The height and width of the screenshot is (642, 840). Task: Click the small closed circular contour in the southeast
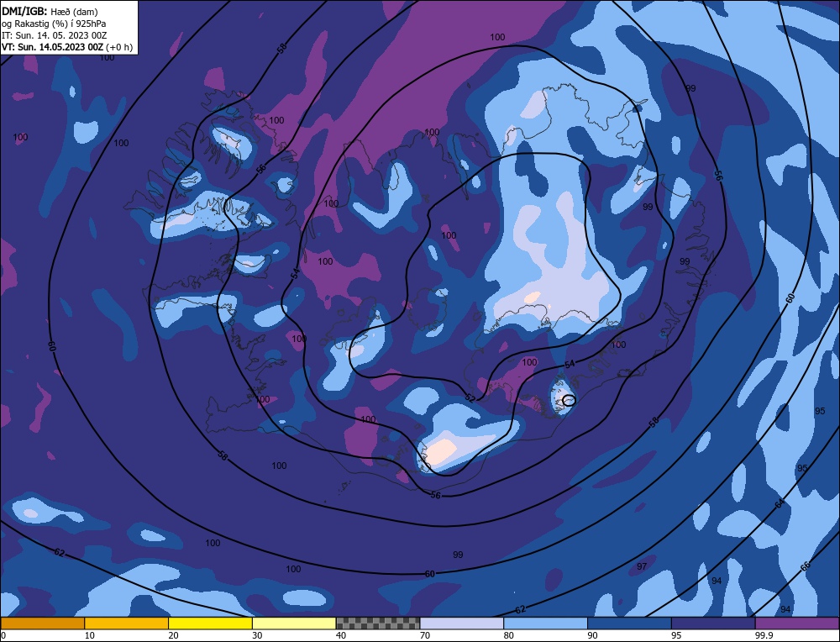(569, 400)
